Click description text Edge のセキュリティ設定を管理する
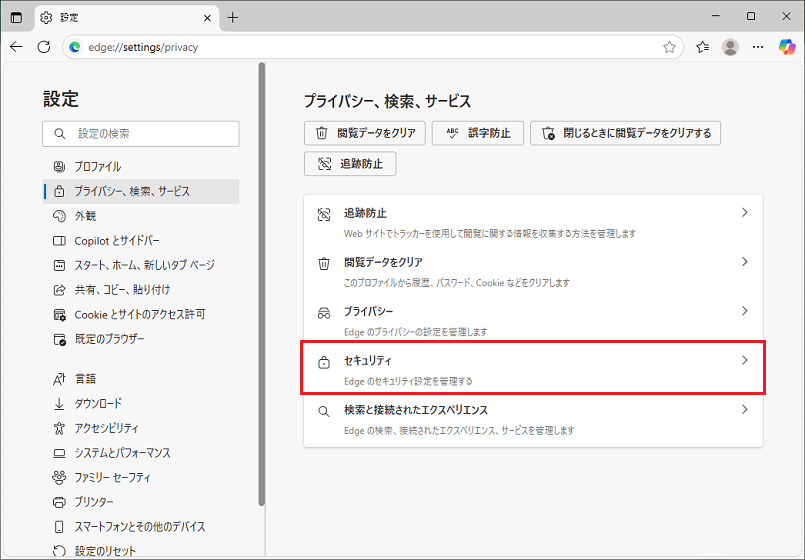The width and height of the screenshot is (805, 560). click(x=408, y=381)
